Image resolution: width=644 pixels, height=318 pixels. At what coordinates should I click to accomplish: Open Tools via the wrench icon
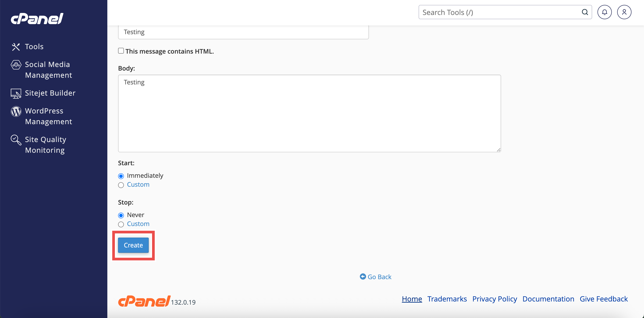(x=16, y=47)
